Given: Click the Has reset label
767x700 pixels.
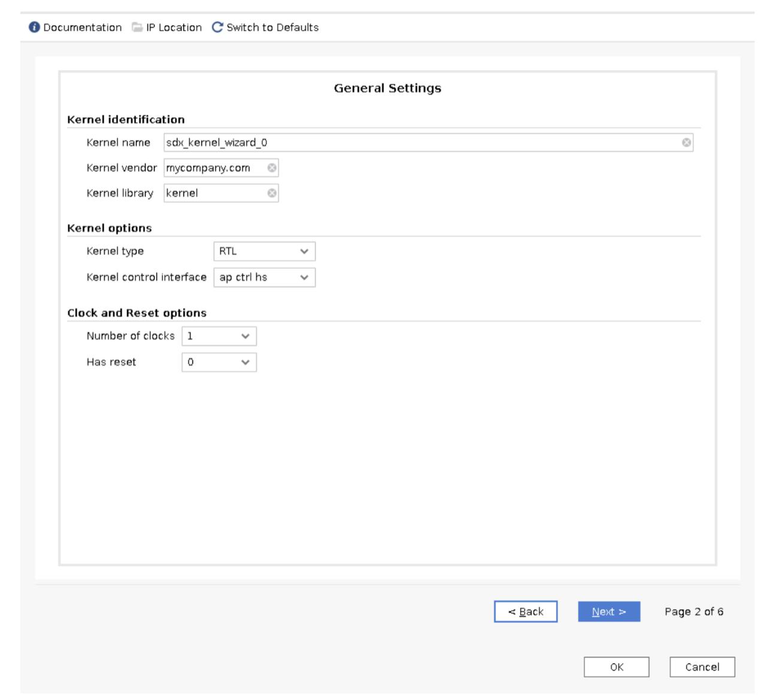Looking at the screenshot, I should point(111,362).
